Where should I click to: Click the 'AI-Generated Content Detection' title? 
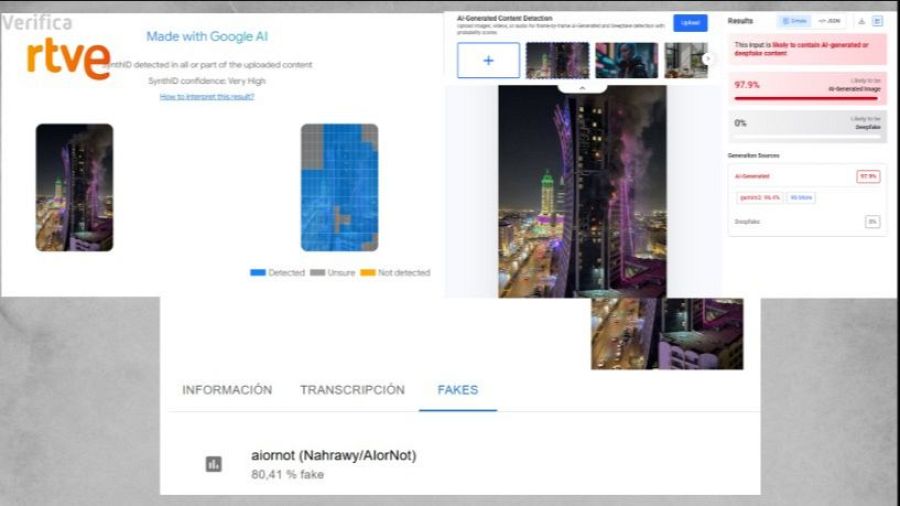point(504,18)
